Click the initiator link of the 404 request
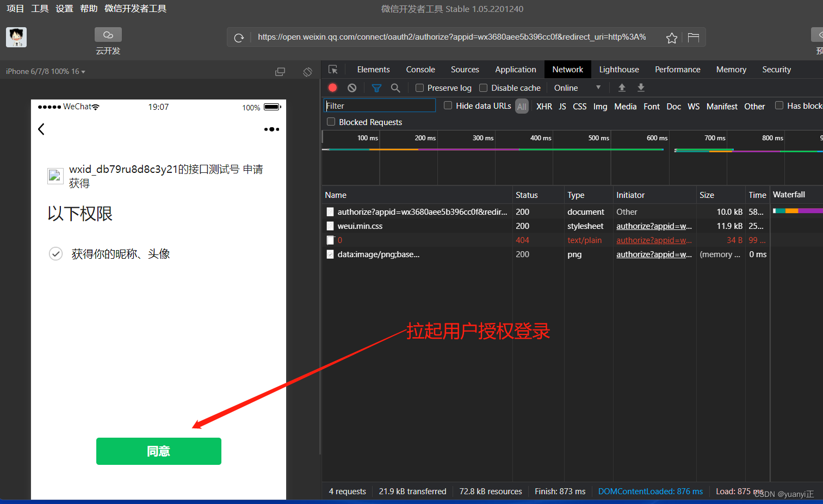Viewport: 823px width, 504px height. click(654, 240)
